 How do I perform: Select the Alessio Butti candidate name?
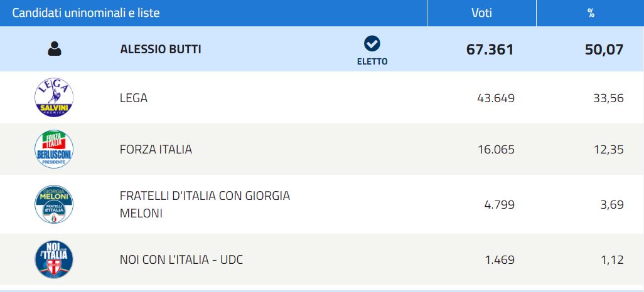[161, 49]
